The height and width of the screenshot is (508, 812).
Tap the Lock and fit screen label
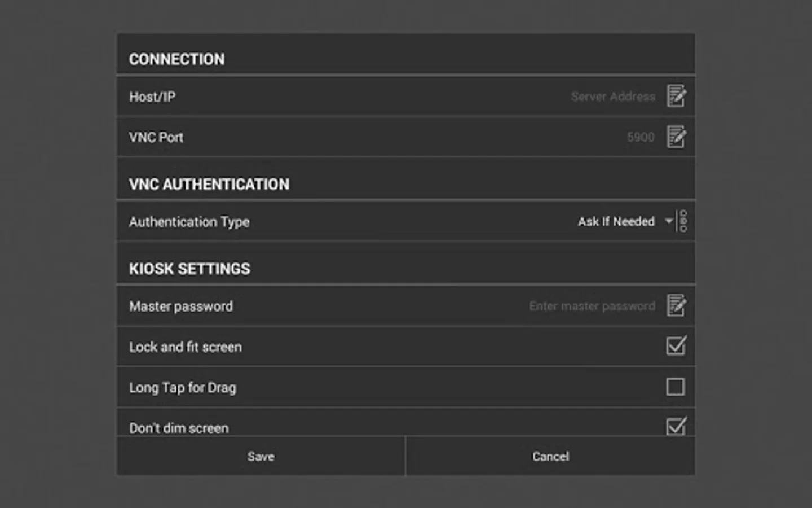186,347
